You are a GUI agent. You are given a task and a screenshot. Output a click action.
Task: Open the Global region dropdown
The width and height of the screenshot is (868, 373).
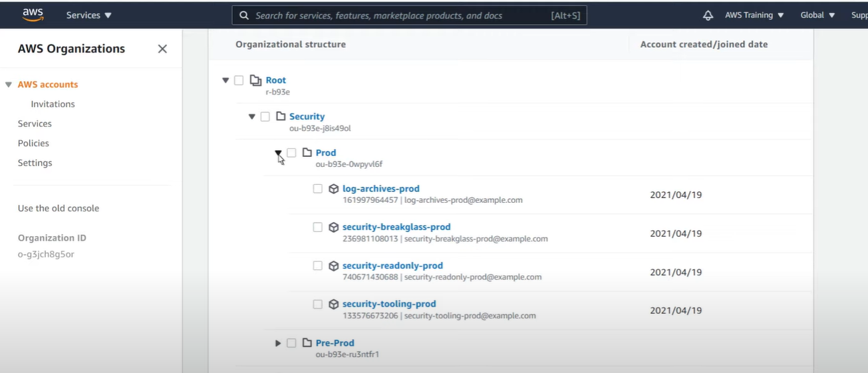click(x=817, y=15)
